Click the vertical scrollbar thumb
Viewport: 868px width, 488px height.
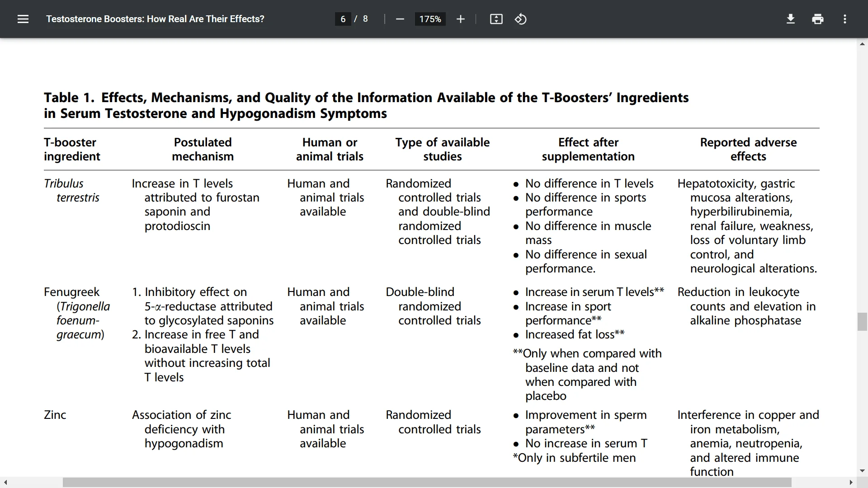click(862, 322)
